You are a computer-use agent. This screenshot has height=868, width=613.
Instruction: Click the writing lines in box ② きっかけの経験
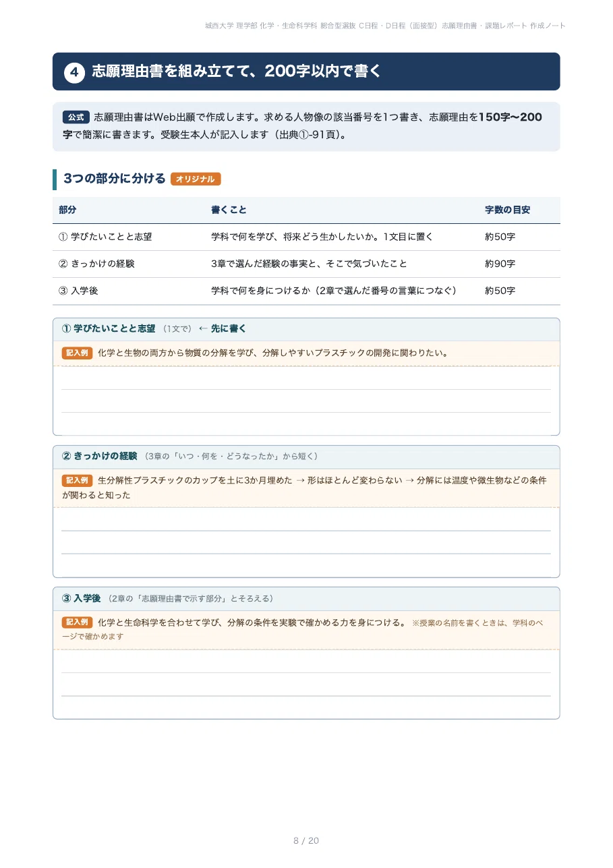point(306,542)
